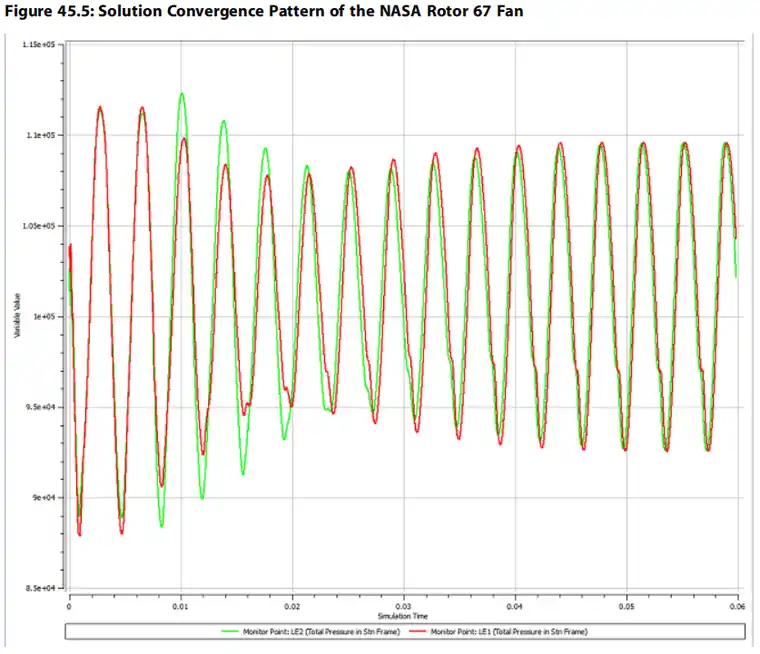This screenshot has width=760, height=654.
Task: Click x-axis tick label '0.03'
Action: pos(403,606)
